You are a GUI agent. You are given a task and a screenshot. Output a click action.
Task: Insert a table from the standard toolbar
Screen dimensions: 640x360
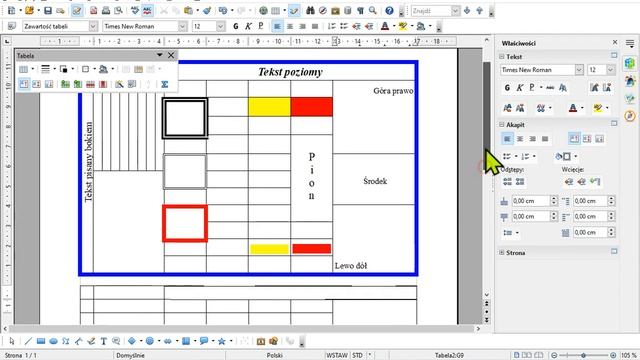click(x=276, y=11)
